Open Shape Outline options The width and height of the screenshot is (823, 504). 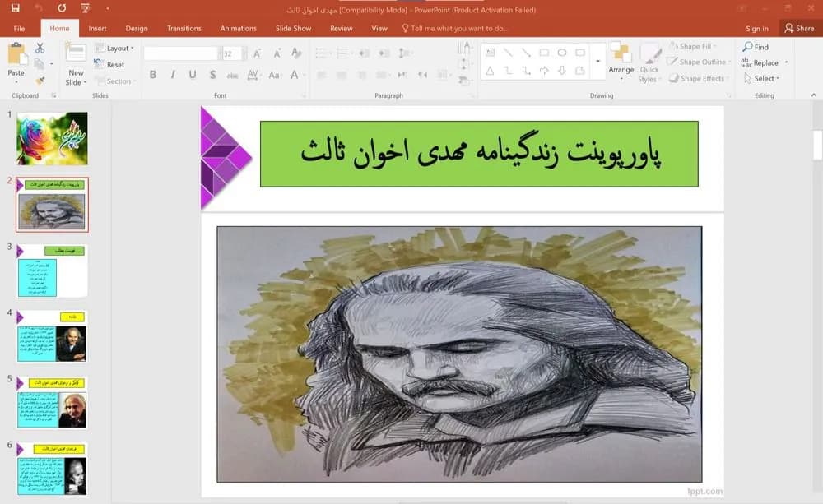699,62
